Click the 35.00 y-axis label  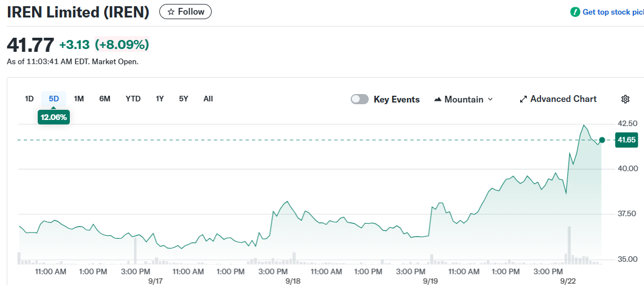tap(628, 259)
